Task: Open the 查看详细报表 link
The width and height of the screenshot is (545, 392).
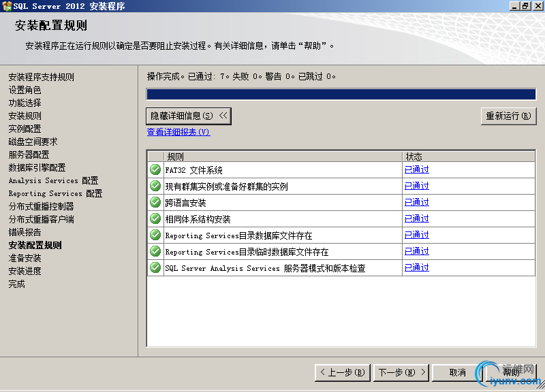Action: pos(178,132)
